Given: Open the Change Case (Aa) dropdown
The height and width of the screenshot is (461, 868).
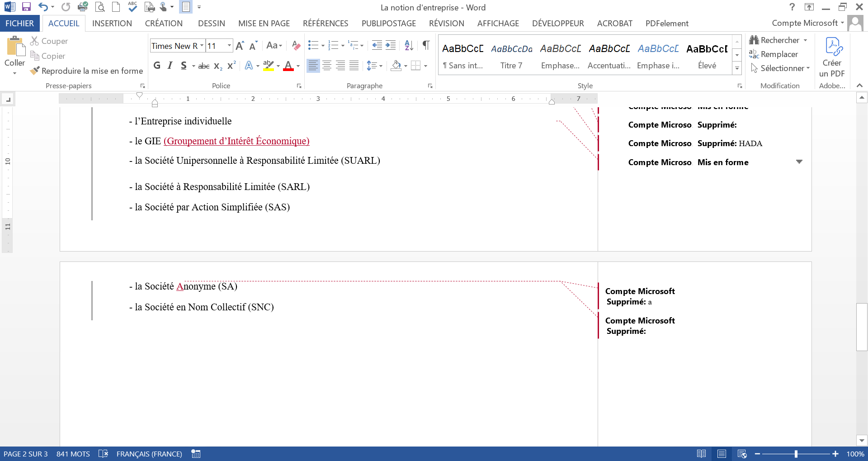Looking at the screenshot, I should coord(274,46).
